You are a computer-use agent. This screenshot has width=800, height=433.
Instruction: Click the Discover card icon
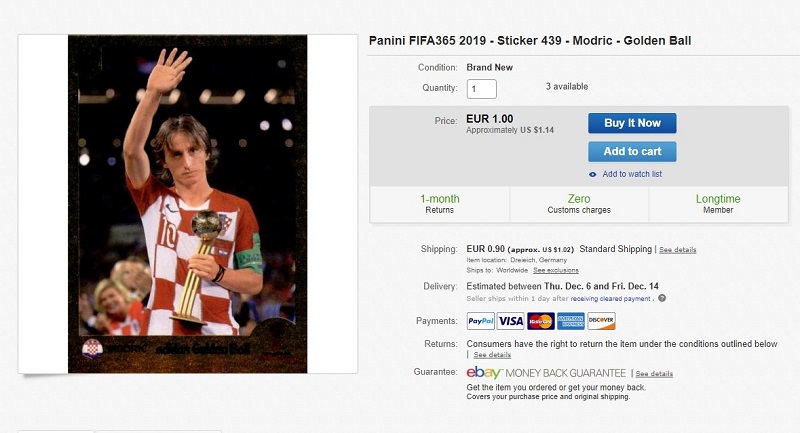[602, 321]
